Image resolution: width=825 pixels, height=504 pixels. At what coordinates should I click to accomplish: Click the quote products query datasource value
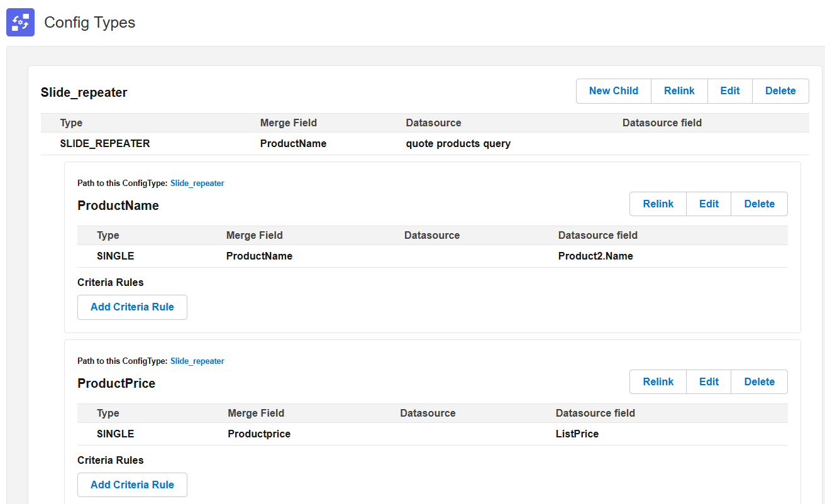tap(458, 143)
